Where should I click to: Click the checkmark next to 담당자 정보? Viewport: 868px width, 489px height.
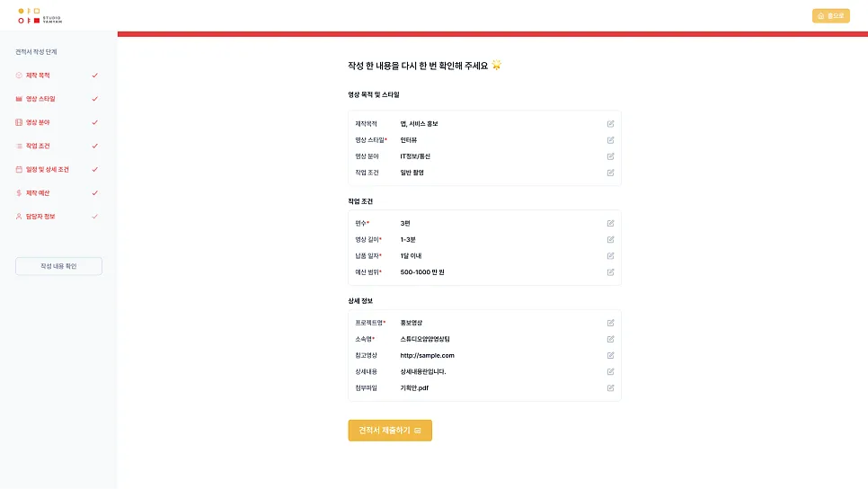94,217
